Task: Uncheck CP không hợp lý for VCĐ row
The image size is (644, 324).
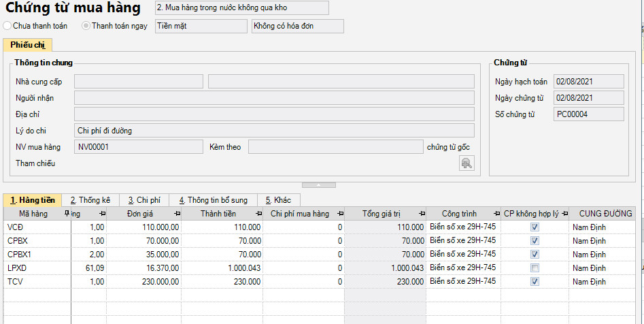Action: coord(535,227)
